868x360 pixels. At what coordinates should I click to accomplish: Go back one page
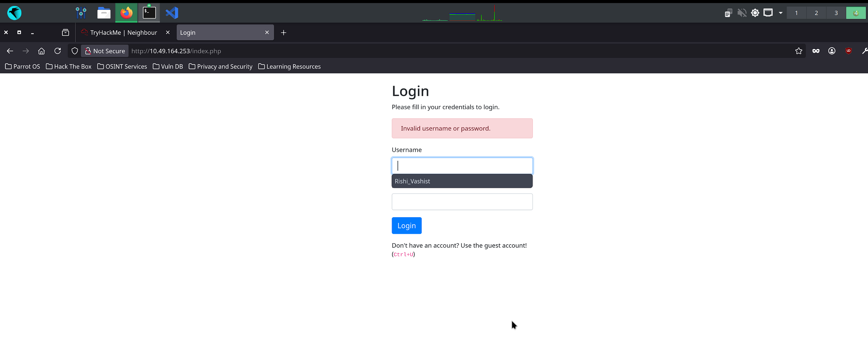click(10, 51)
